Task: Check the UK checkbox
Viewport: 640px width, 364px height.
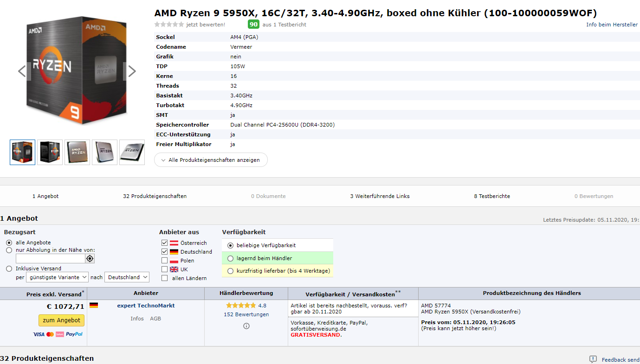Action: (x=164, y=269)
